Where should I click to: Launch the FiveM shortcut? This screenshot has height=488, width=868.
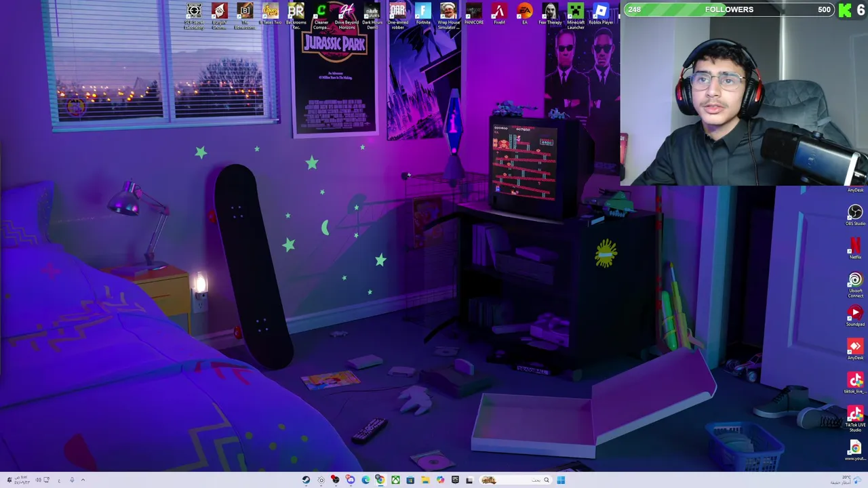499,14
